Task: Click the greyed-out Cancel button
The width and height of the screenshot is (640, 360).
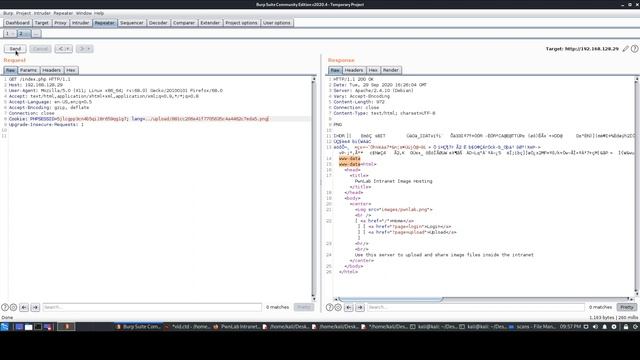Action: (x=40, y=49)
